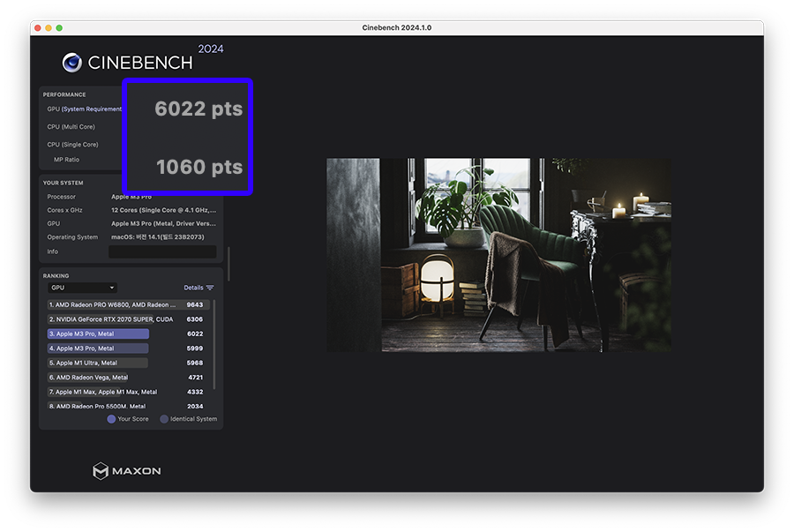Minimize window with the yellow button
This screenshot has width=794, height=532.
click(49, 28)
